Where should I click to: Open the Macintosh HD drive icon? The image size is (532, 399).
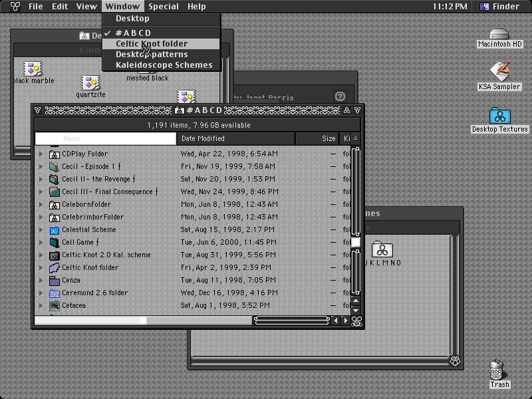pyautogui.click(x=499, y=35)
